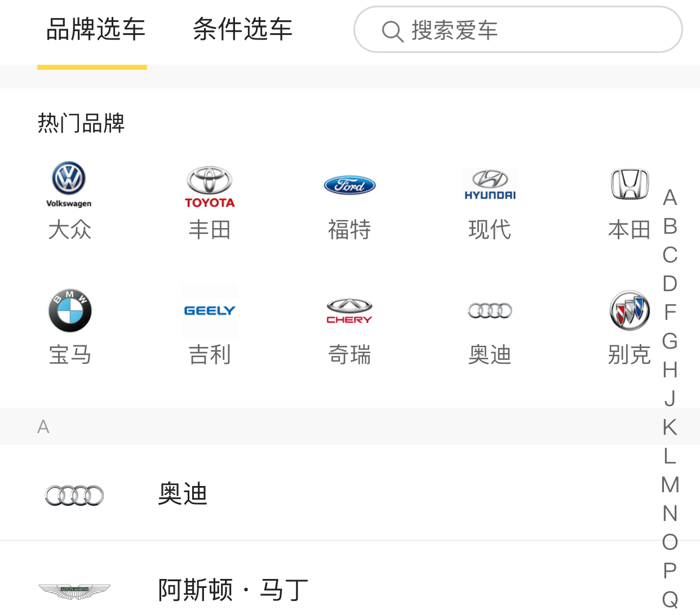Select the 奥迪 name under hot brands

point(490,355)
